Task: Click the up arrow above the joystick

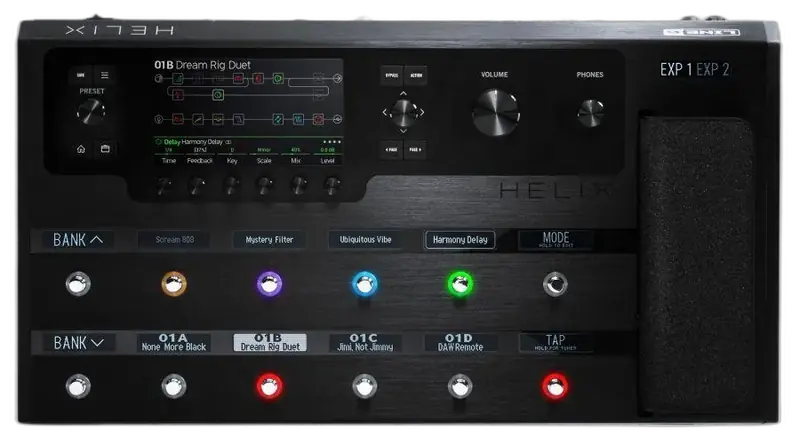Action: click(x=403, y=93)
